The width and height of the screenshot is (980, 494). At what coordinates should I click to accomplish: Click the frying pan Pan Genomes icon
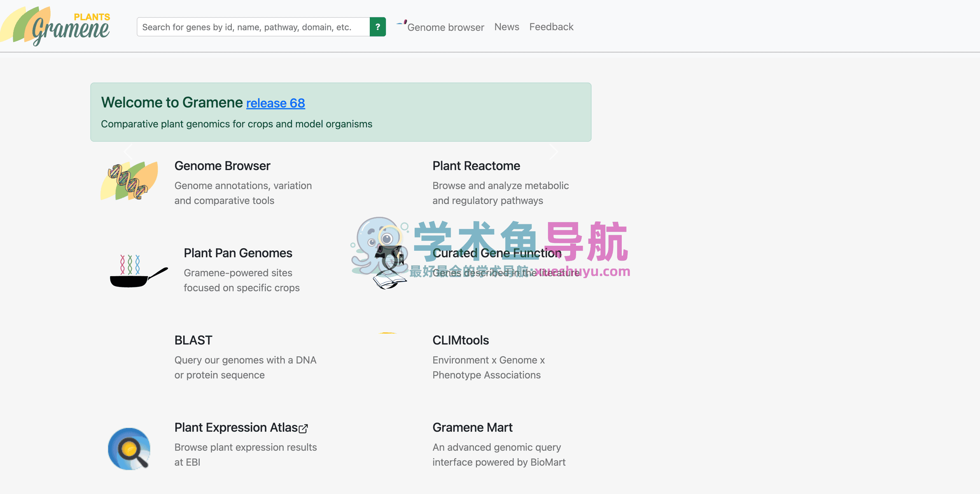pos(138,271)
